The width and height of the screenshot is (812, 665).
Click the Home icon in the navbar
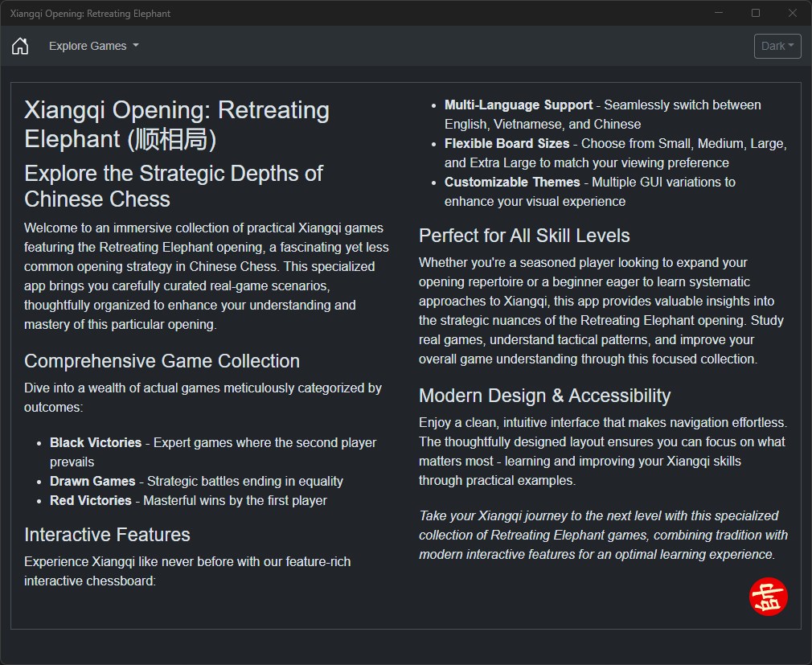point(20,46)
